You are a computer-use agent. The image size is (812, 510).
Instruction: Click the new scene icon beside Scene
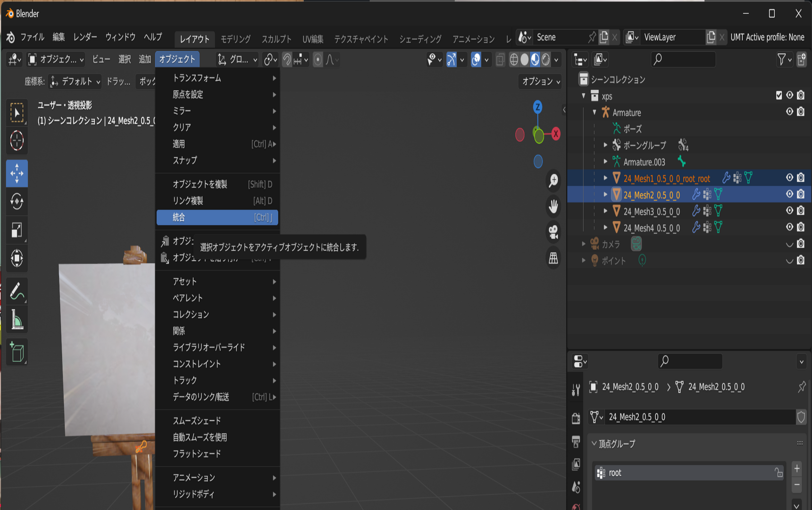pyautogui.click(x=604, y=37)
